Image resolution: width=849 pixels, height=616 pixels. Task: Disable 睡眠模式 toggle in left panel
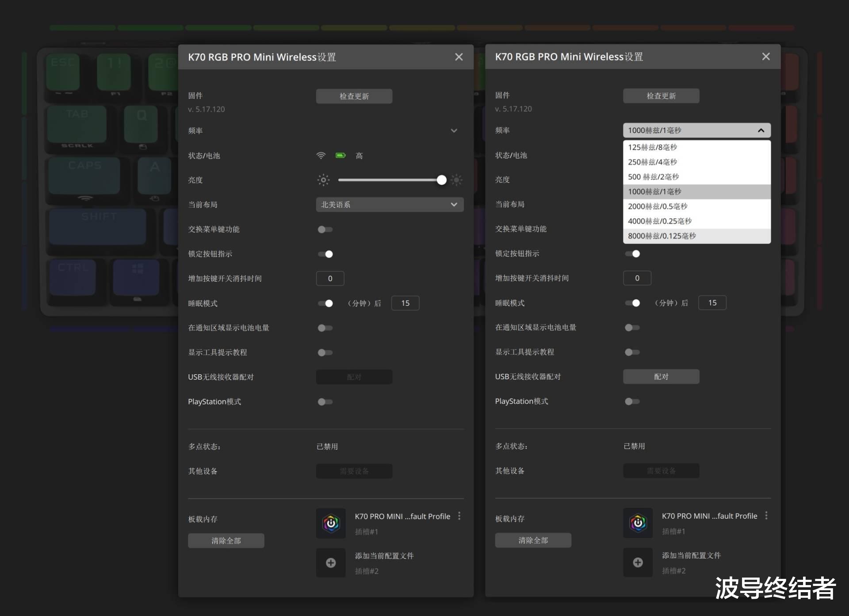(x=325, y=303)
